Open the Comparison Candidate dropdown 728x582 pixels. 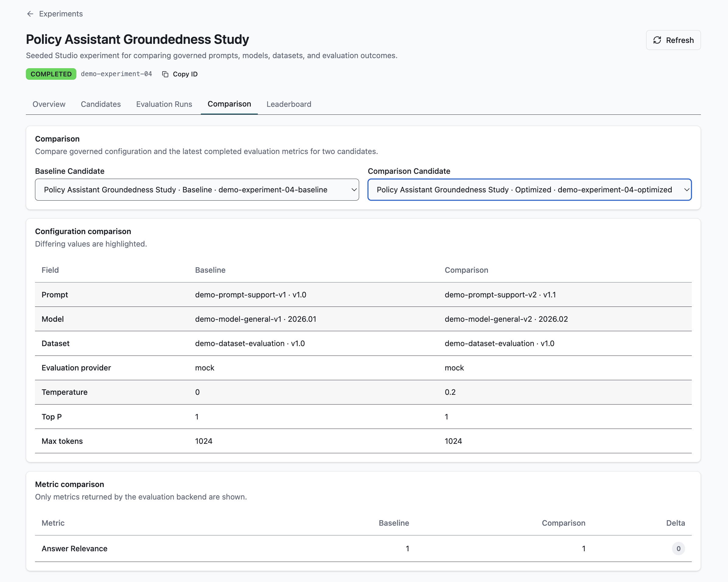[x=530, y=190]
